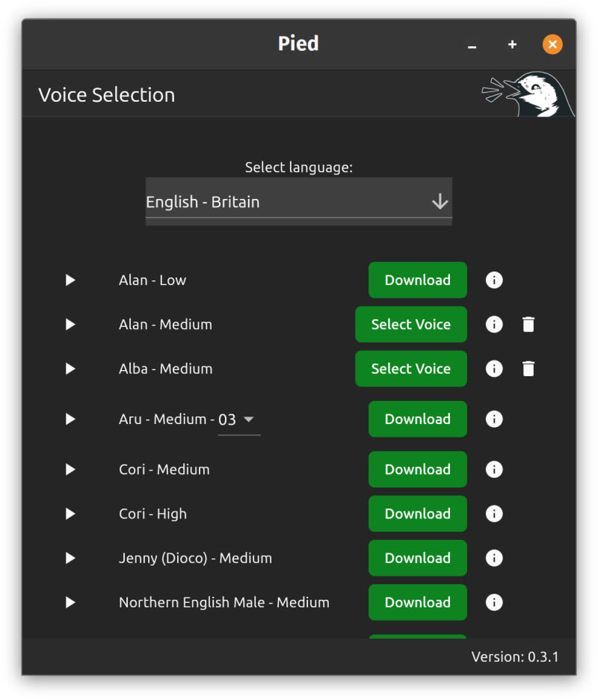Play Northern English Male voice sample
This screenshot has height=700, width=598.
click(70, 603)
